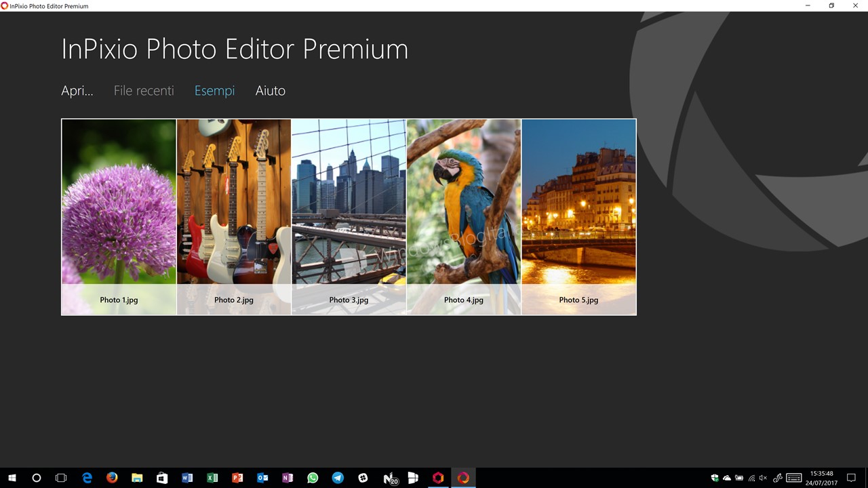
Task: Open the N app with badge 20
Action: pyautogui.click(x=390, y=479)
